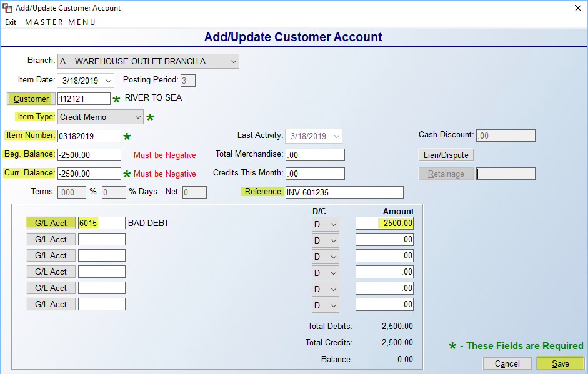This screenshot has width=588, height=374.
Task: Click the Total Credits value 2,500.00
Action: click(397, 343)
